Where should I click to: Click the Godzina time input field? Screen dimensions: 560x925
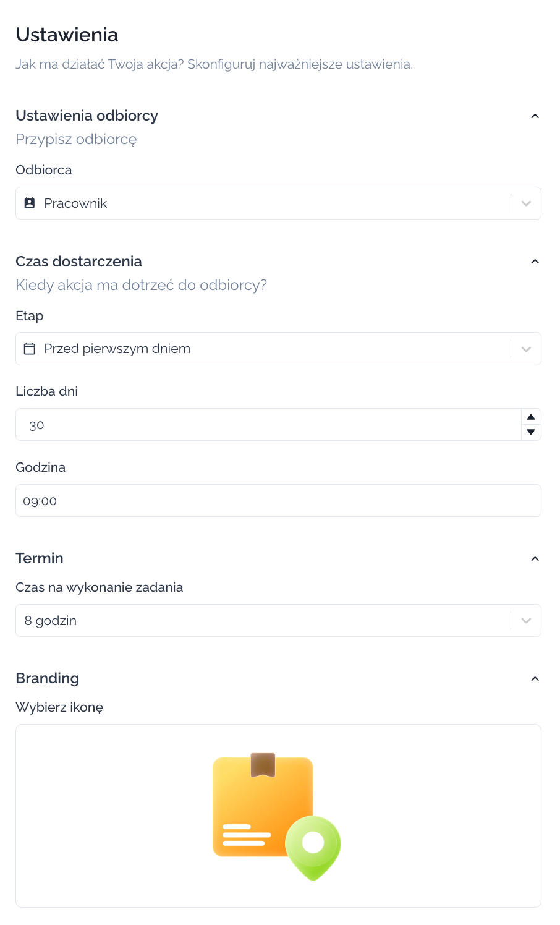coord(278,501)
